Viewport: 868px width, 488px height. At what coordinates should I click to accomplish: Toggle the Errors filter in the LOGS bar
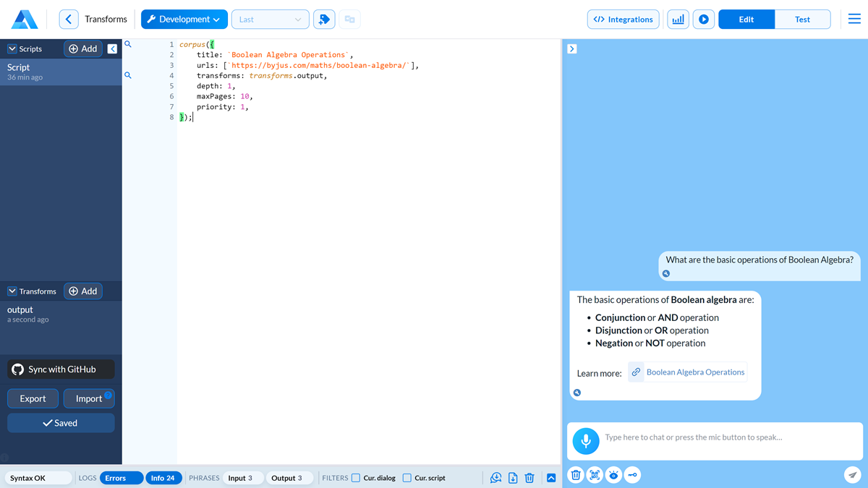(x=120, y=478)
